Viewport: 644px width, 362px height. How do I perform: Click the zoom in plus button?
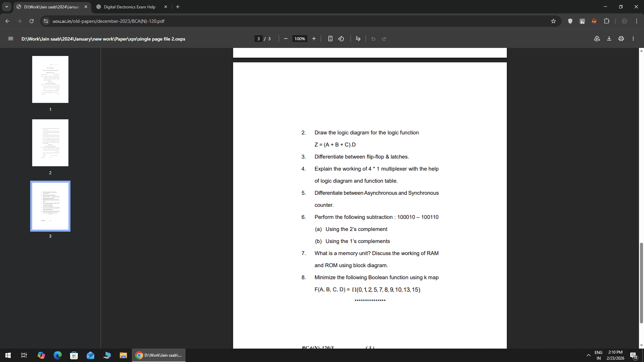click(x=314, y=39)
